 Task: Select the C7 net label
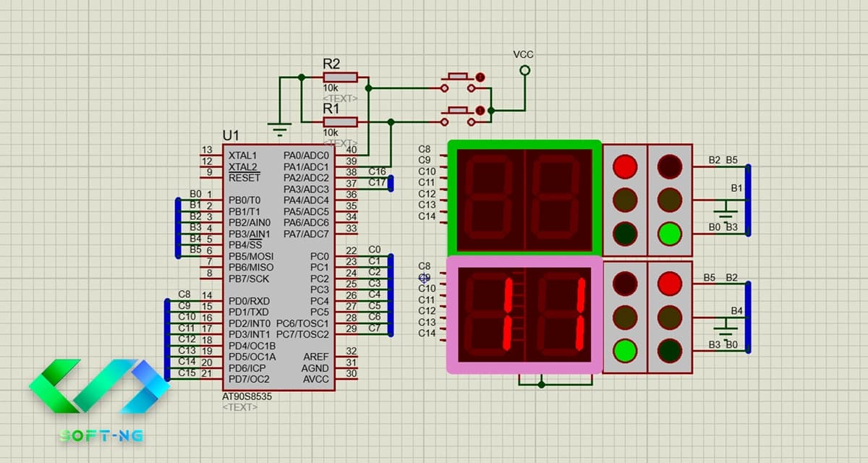tap(374, 328)
